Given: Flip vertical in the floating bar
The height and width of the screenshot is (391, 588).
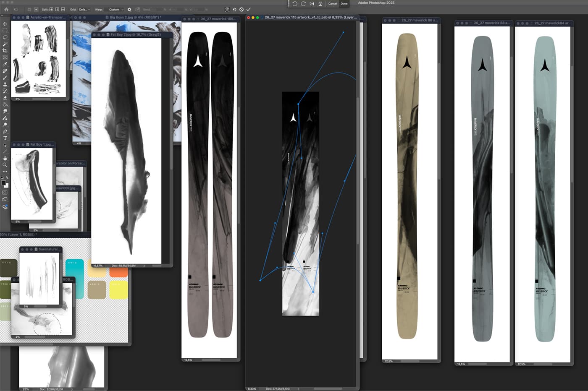Looking at the screenshot, I should [x=320, y=3].
